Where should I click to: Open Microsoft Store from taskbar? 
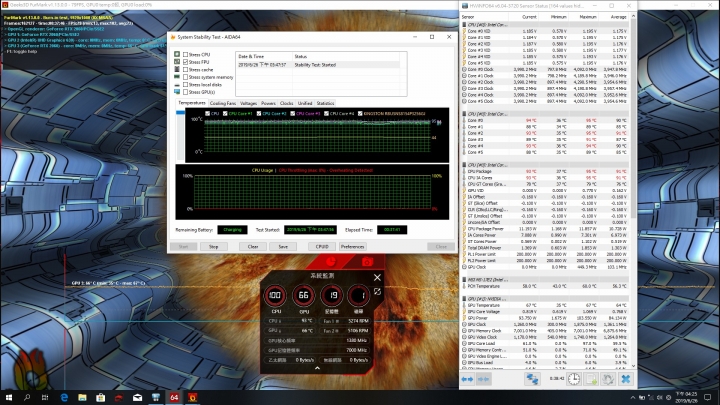click(101, 397)
